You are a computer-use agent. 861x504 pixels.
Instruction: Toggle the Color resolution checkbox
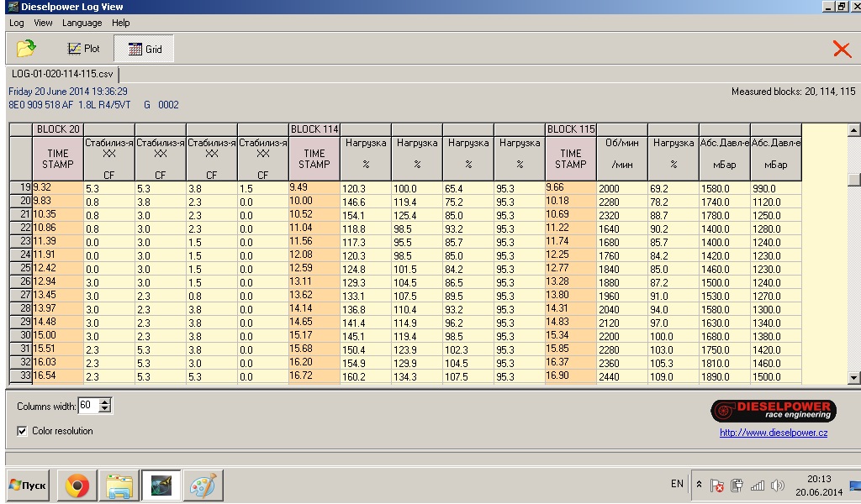pyautogui.click(x=23, y=431)
